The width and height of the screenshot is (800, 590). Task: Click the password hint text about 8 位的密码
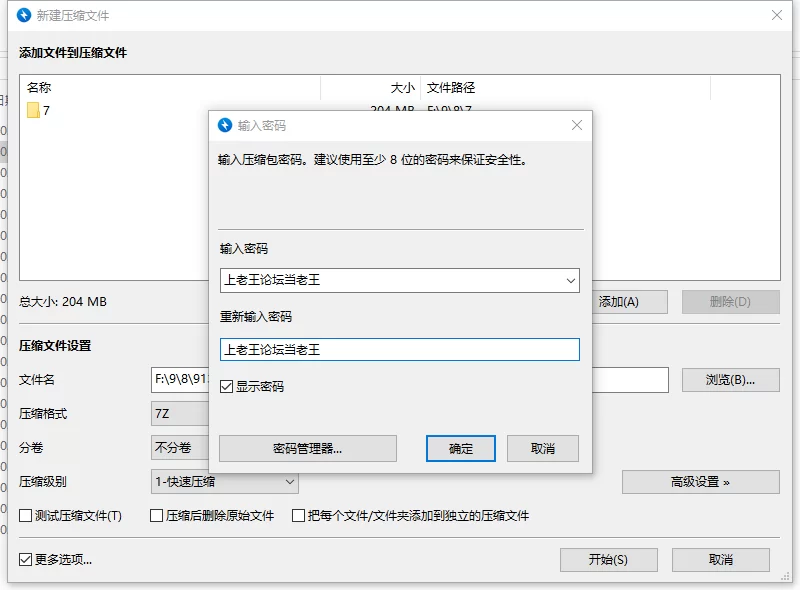372,160
